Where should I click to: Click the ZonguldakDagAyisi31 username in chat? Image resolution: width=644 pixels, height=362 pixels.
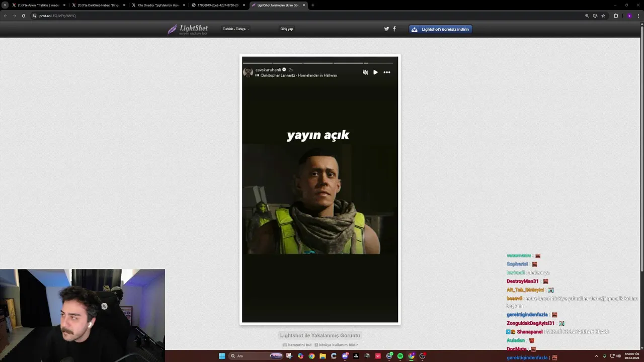tap(530, 323)
